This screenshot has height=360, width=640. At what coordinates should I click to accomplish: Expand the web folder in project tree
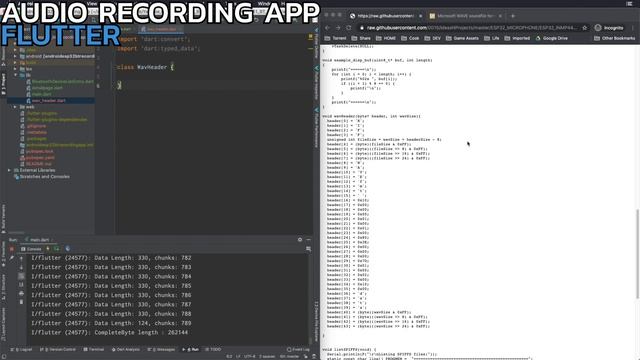(15, 107)
